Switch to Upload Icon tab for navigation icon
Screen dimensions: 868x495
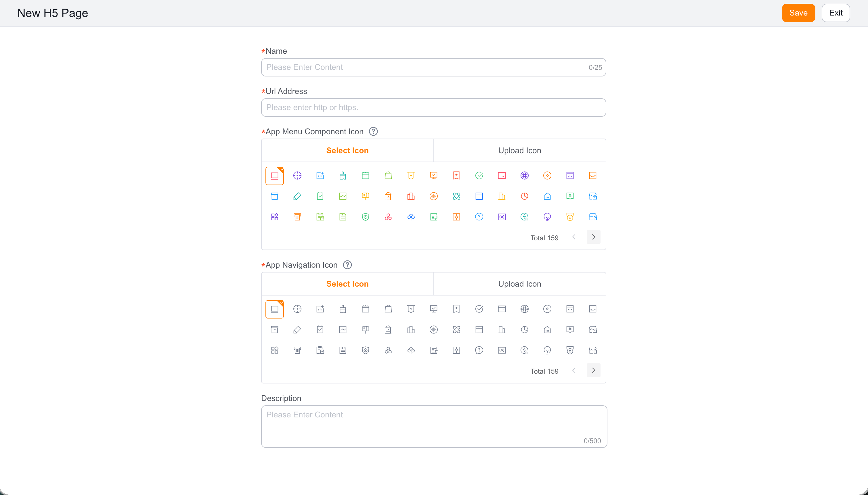519,283
